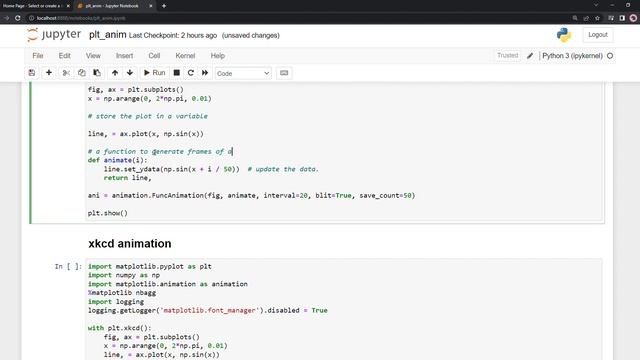The width and height of the screenshot is (640, 360).
Task: Click the kernel idle circle indicator
Action: click(610, 56)
